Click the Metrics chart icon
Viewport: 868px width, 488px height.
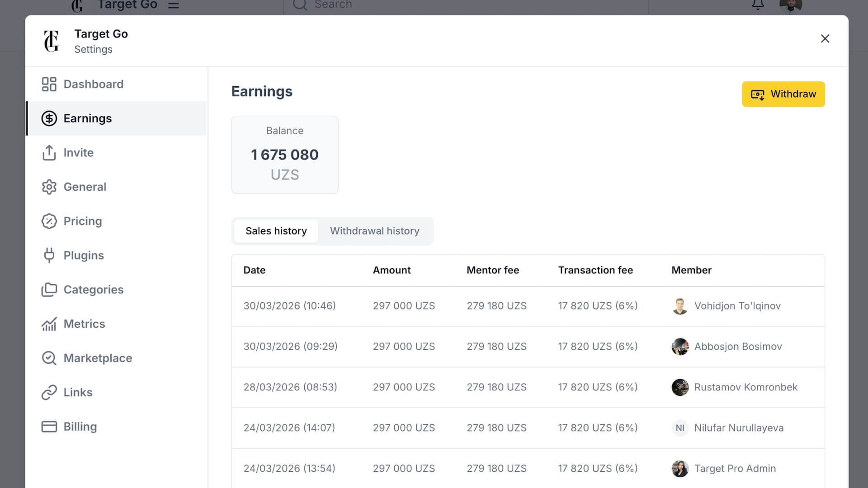49,324
